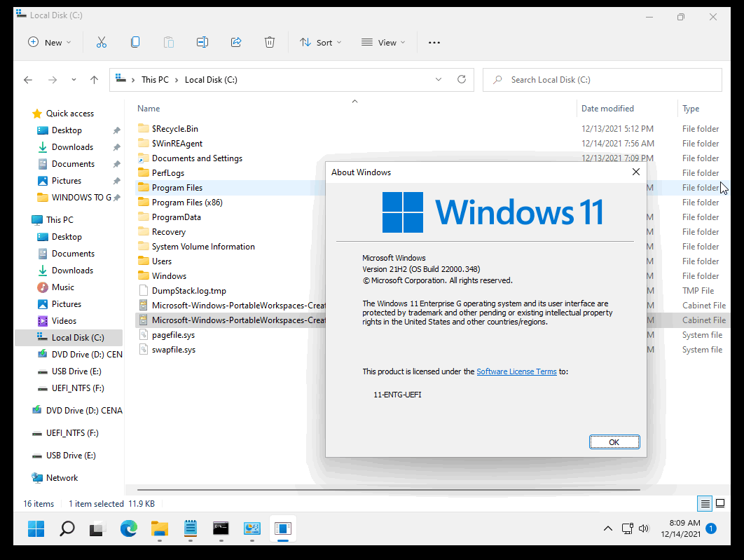
Task: Click chevron after This PC in breadcrumb
Action: [x=177, y=80]
